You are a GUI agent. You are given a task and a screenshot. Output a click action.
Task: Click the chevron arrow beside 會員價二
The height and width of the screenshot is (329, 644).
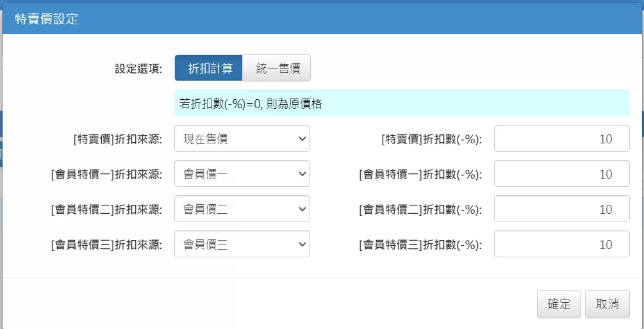click(302, 209)
